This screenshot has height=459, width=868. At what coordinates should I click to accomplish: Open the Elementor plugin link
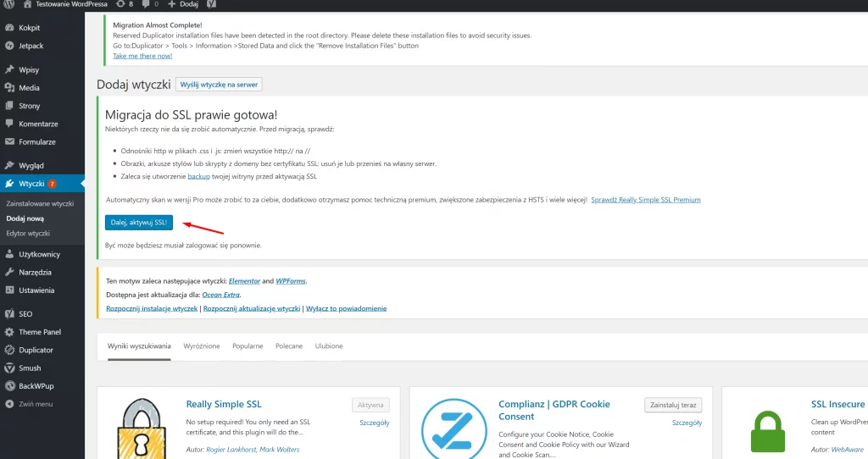[x=244, y=281]
